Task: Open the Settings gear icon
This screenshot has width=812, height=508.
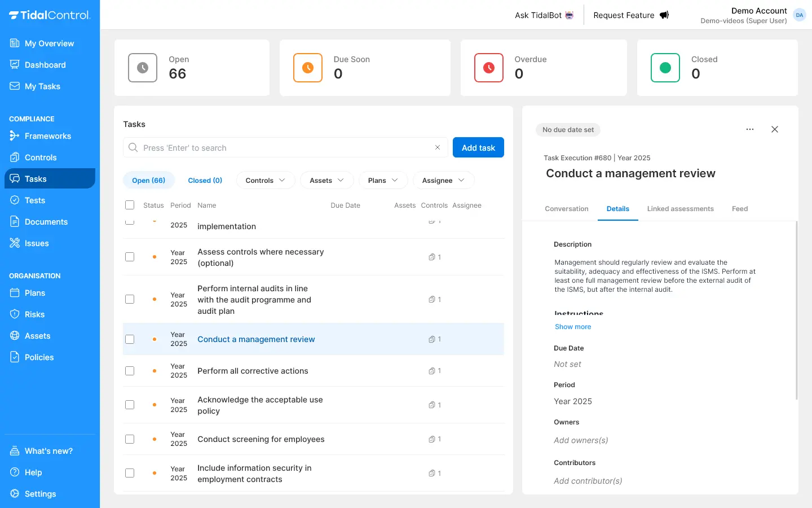Action: pyautogui.click(x=15, y=494)
